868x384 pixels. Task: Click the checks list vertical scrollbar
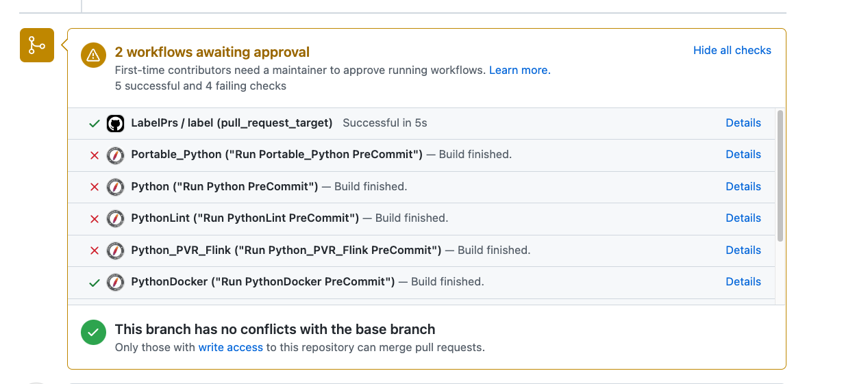point(780,175)
